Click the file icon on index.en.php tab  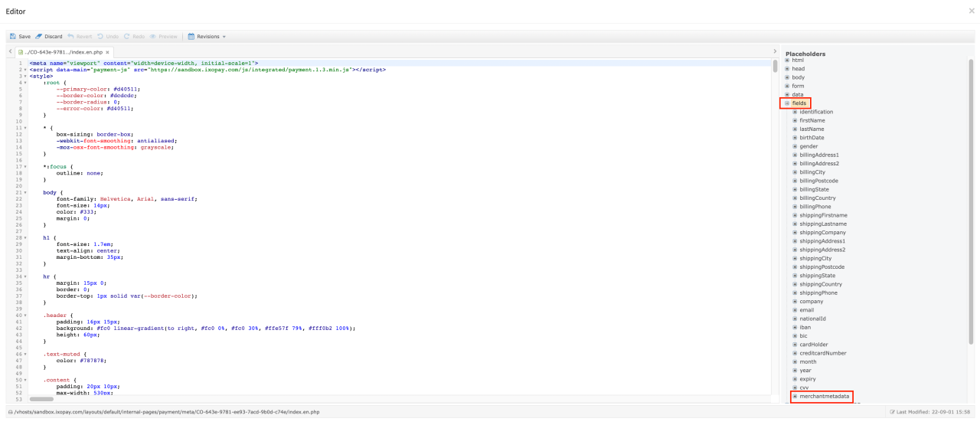pyautogui.click(x=21, y=51)
